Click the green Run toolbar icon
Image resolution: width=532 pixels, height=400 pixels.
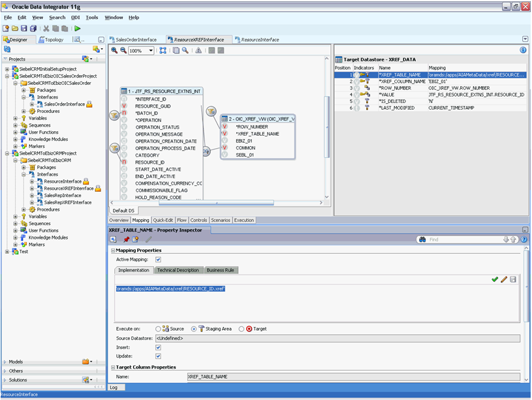pos(78,29)
